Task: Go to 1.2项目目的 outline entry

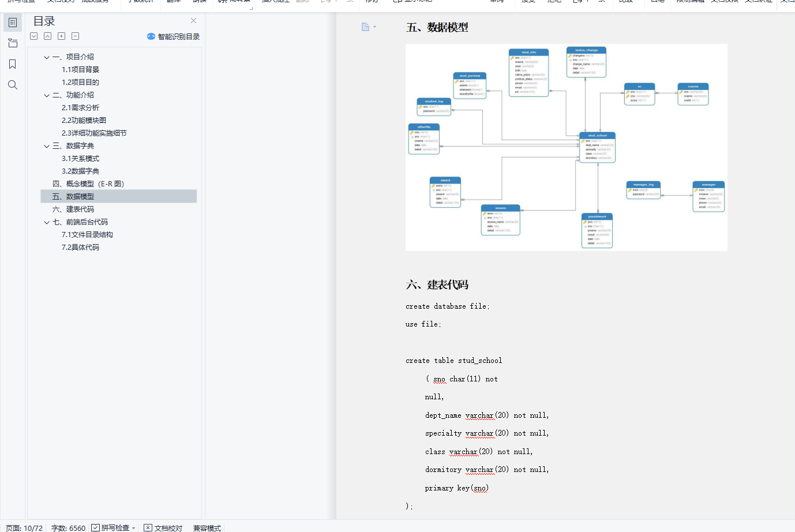Action: (x=80, y=83)
